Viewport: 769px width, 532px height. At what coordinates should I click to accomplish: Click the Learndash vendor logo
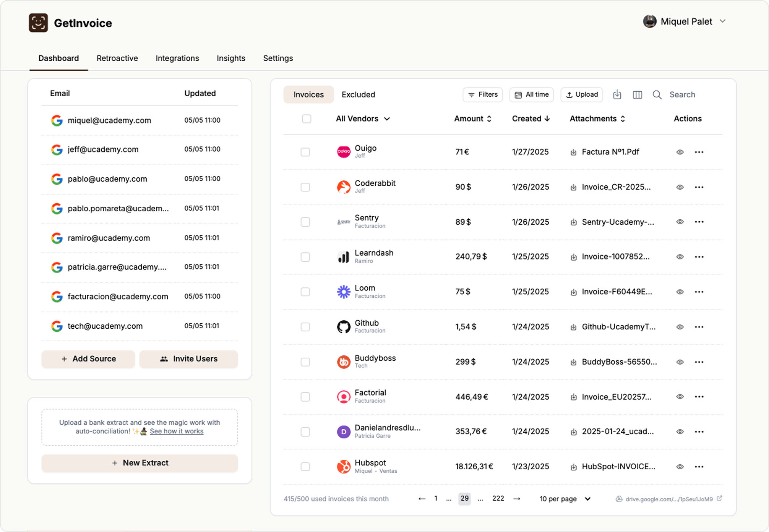344,257
